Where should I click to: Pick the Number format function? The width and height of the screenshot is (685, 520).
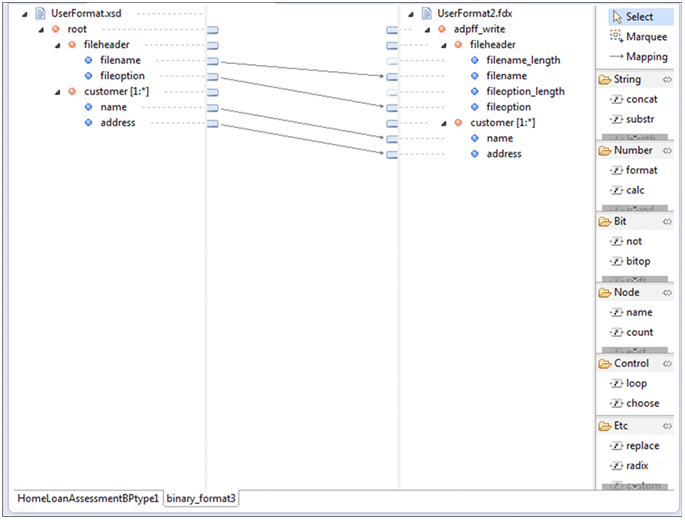coord(634,170)
